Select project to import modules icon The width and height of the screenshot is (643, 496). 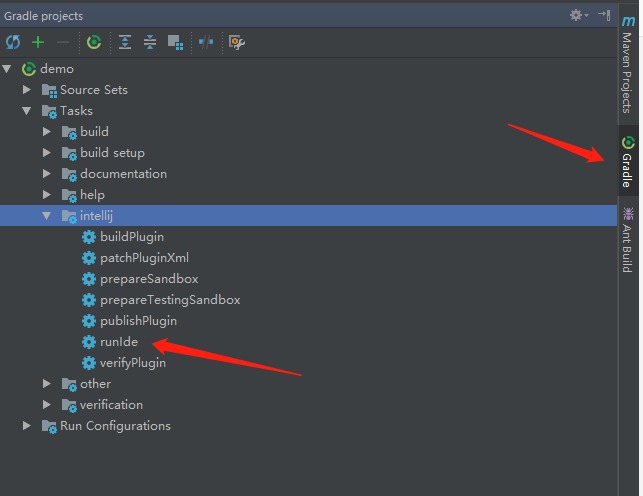pyautogui.click(x=176, y=43)
